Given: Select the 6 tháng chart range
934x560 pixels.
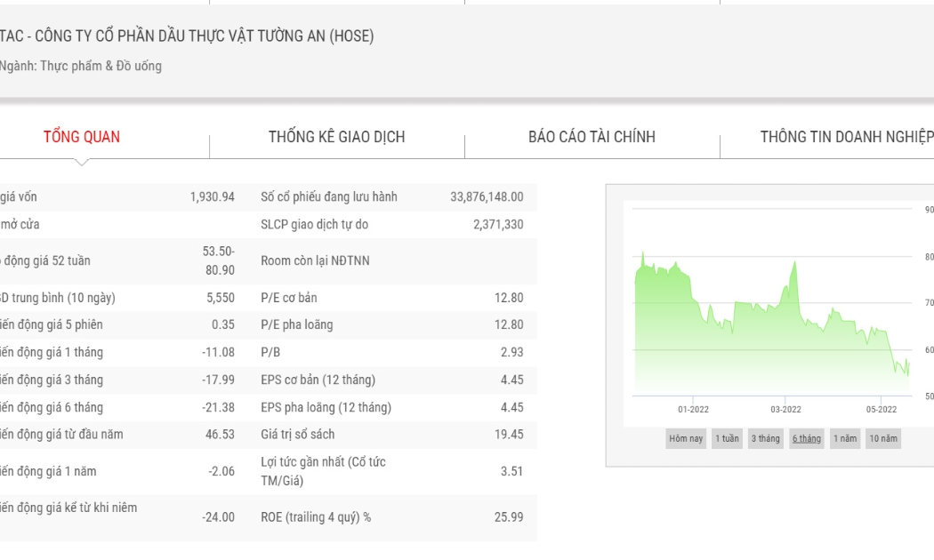Looking at the screenshot, I should [807, 438].
